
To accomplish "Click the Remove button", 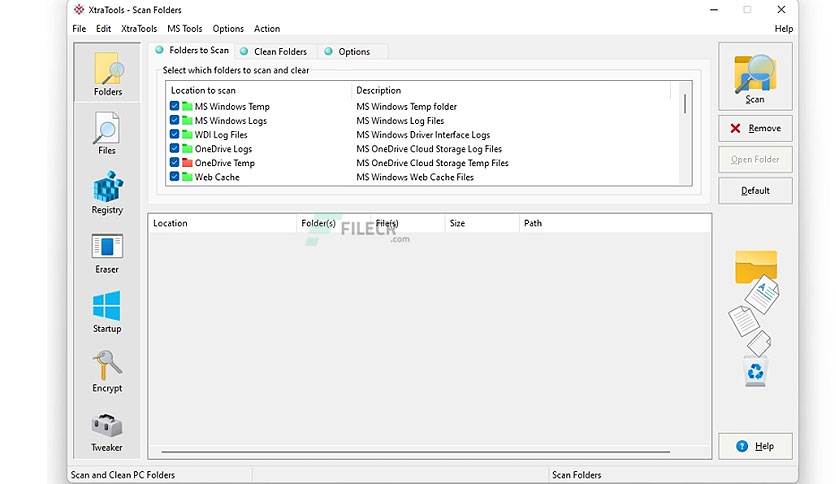I will [x=755, y=128].
